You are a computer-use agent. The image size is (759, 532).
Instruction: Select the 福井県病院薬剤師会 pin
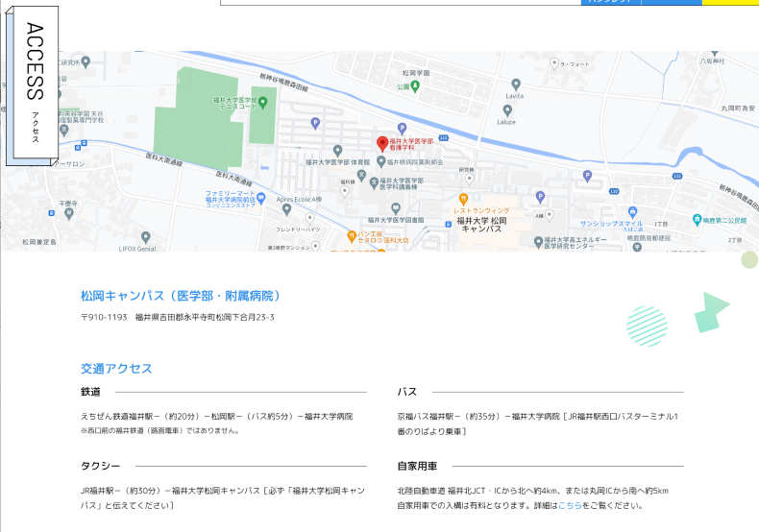(381, 161)
